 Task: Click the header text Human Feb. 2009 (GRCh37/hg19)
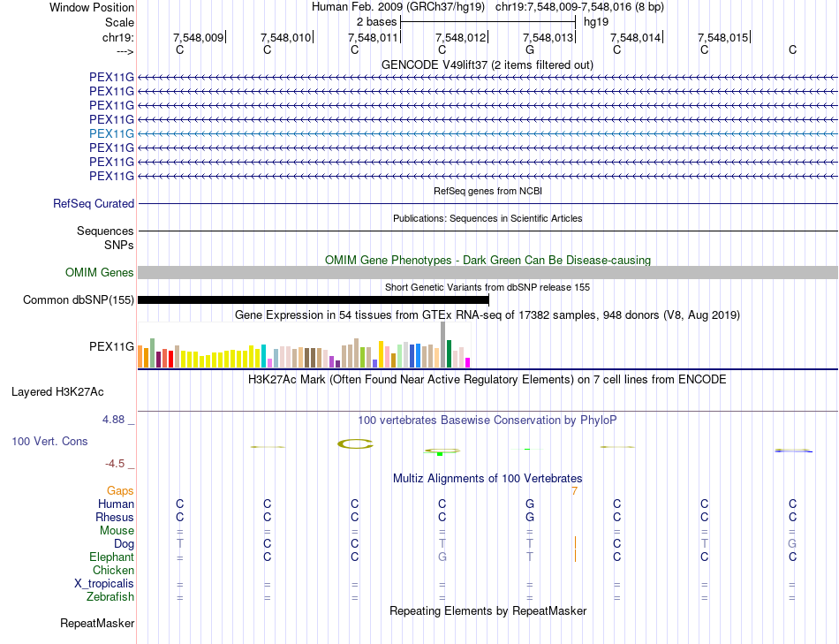(x=398, y=7)
